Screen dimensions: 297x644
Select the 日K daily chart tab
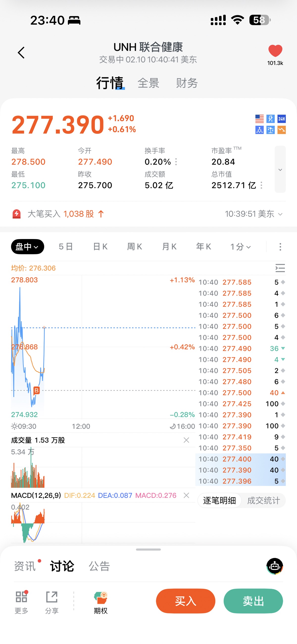100,247
